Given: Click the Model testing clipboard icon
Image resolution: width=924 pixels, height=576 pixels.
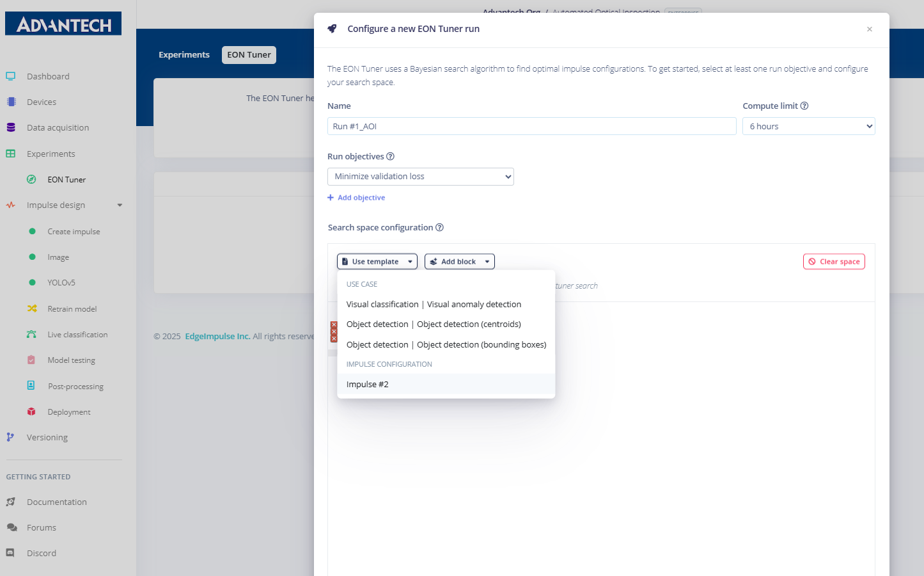Looking at the screenshot, I should click(x=31, y=360).
